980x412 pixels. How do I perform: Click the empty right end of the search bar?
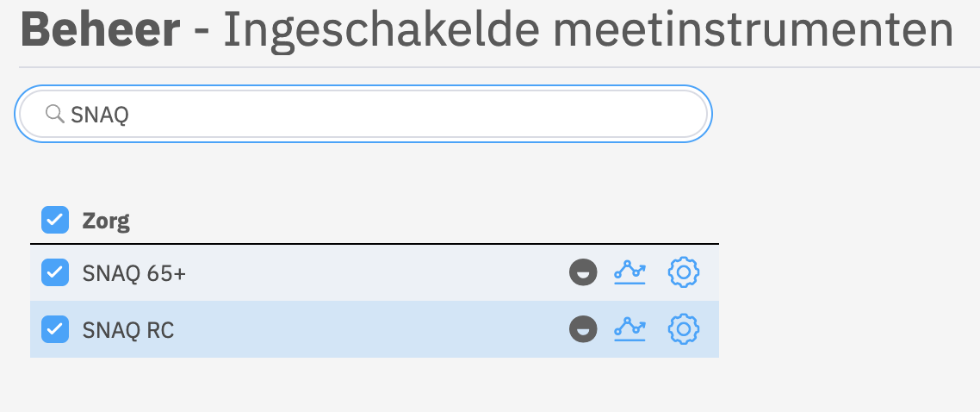(x=654, y=114)
